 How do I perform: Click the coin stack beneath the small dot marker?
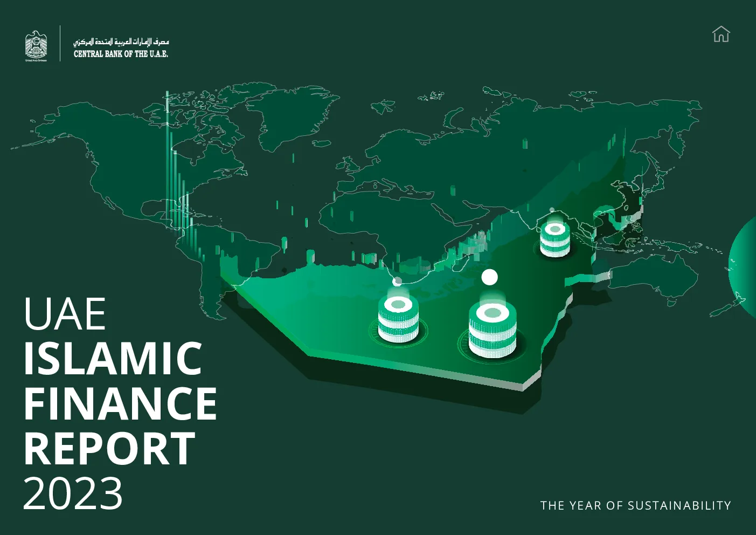click(398, 319)
